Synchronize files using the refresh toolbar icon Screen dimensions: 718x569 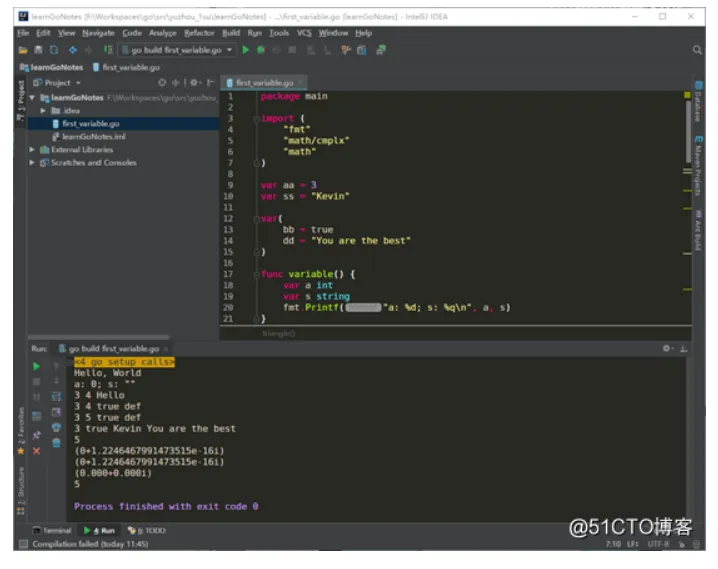(54, 50)
